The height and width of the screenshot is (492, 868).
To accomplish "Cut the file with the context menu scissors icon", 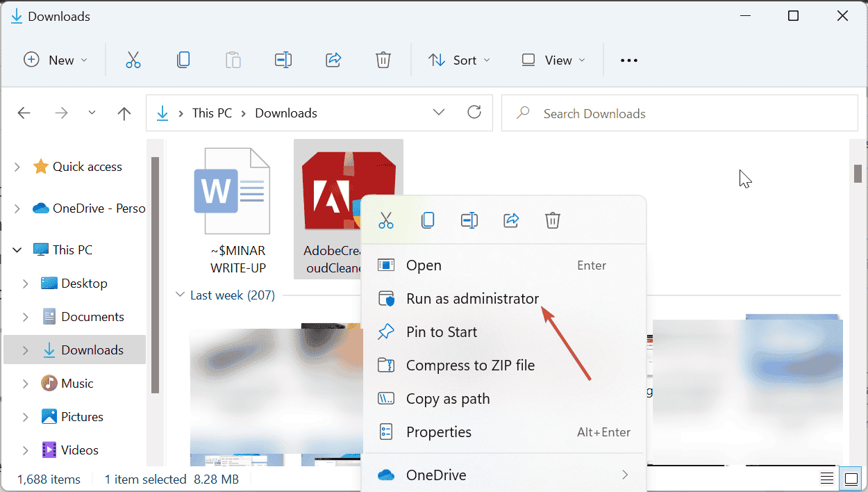I will coord(386,220).
